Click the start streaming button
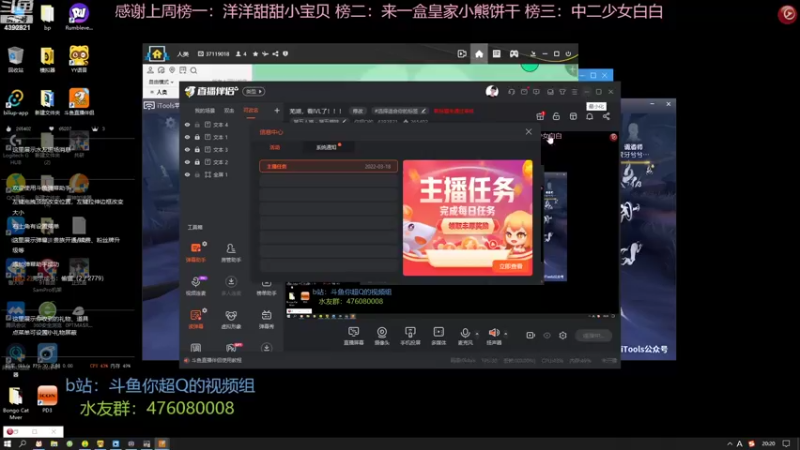Image resolution: width=800 pixels, height=450 pixels. coord(593,335)
